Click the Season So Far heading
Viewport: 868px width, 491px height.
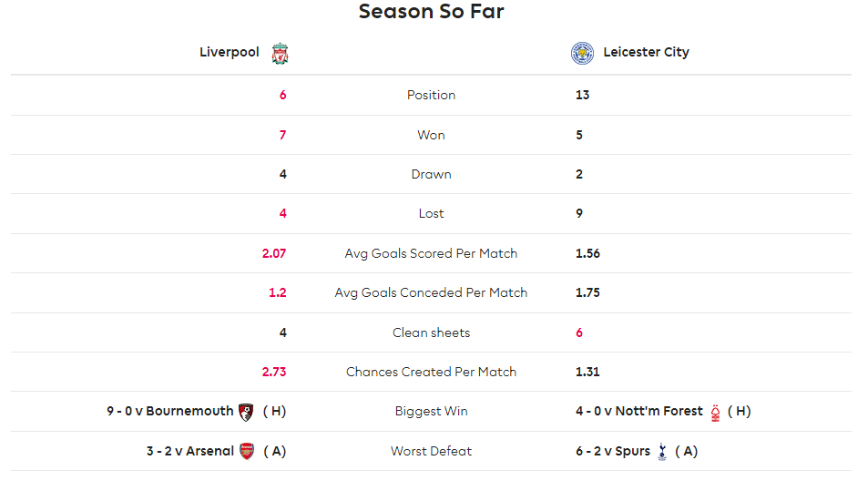(431, 11)
